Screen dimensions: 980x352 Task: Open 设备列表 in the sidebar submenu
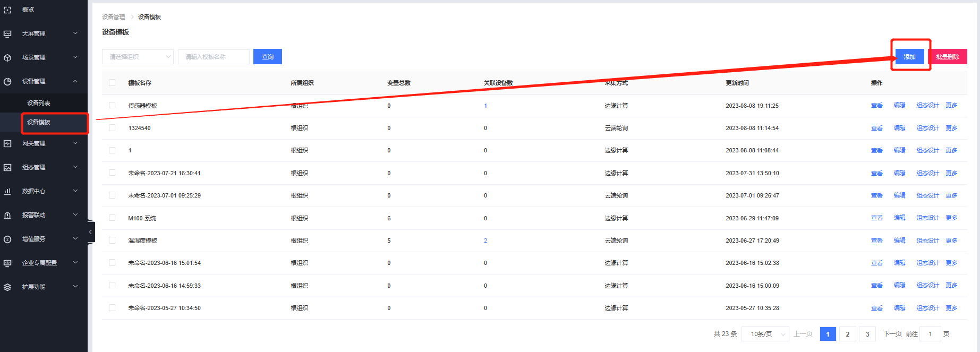point(39,103)
